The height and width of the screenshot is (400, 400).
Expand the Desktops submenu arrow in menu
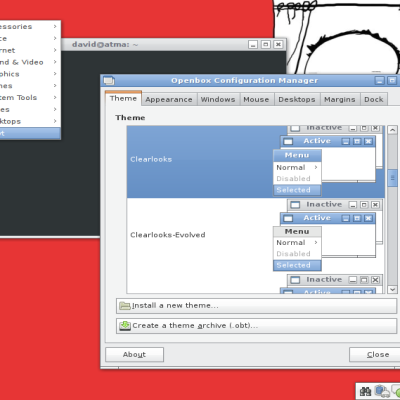click(55, 121)
